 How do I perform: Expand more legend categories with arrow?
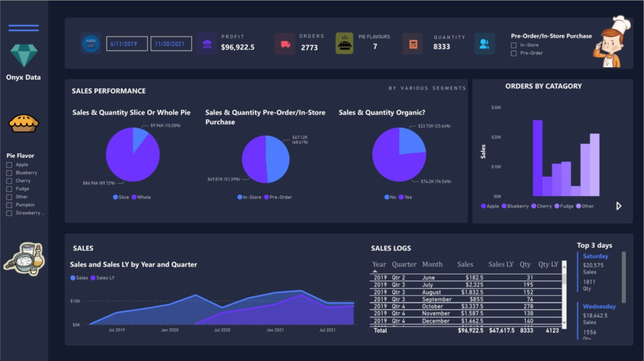click(619, 206)
